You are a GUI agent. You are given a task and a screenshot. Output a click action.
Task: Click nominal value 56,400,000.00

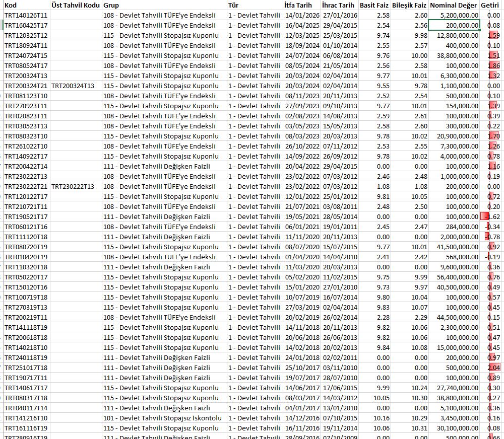tap(454, 277)
